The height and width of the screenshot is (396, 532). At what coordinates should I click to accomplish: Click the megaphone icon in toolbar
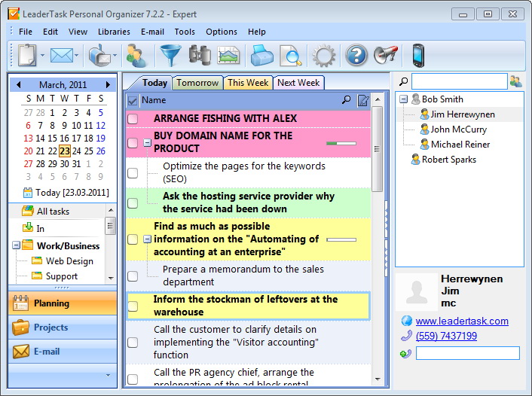tap(385, 55)
